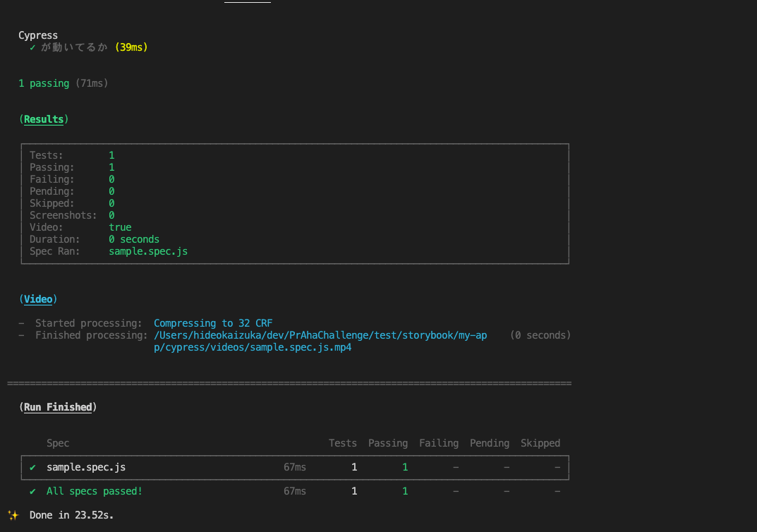The image size is (757, 532).
Task: Click the 'Duration:' label
Action: pos(54,239)
